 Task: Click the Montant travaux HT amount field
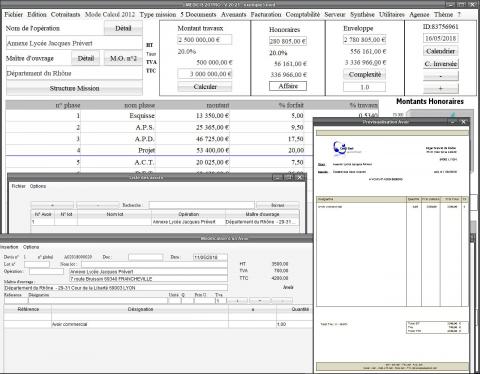(205, 40)
